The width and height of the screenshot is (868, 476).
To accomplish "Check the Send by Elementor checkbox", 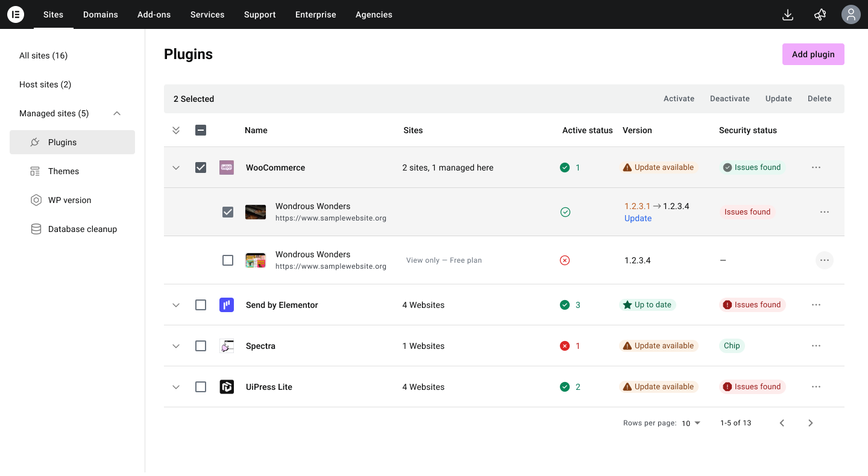I will (201, 305).
